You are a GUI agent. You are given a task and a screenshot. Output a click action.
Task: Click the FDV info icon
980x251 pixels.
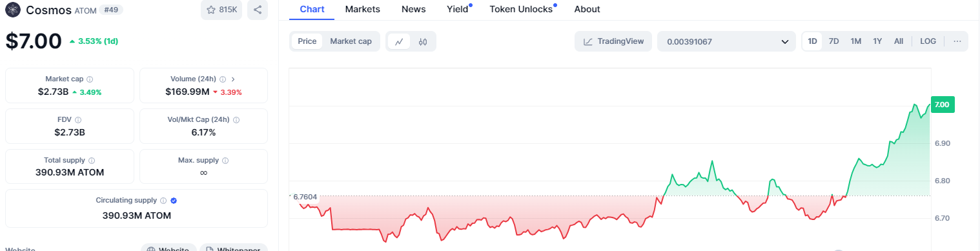(x=78, y=120)
